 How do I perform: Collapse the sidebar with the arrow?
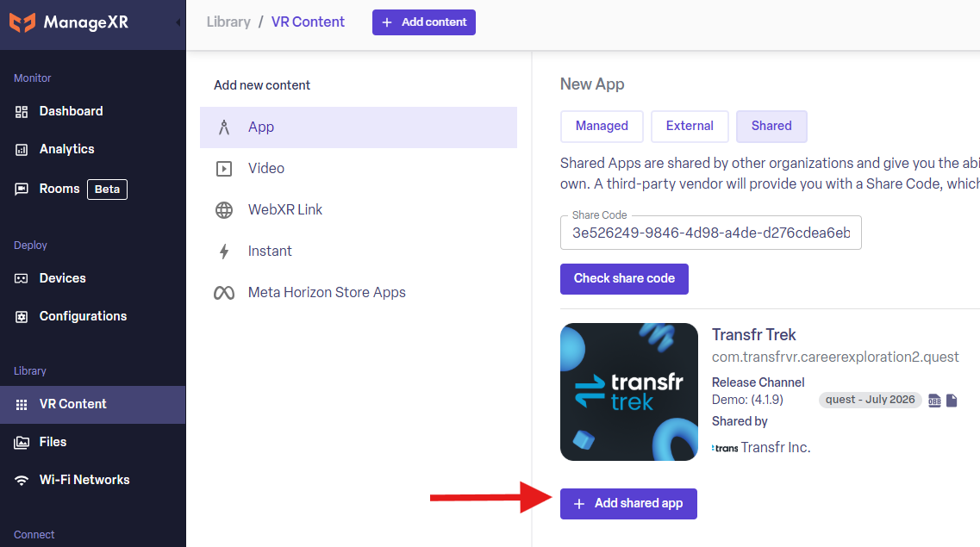click(178, 22)
